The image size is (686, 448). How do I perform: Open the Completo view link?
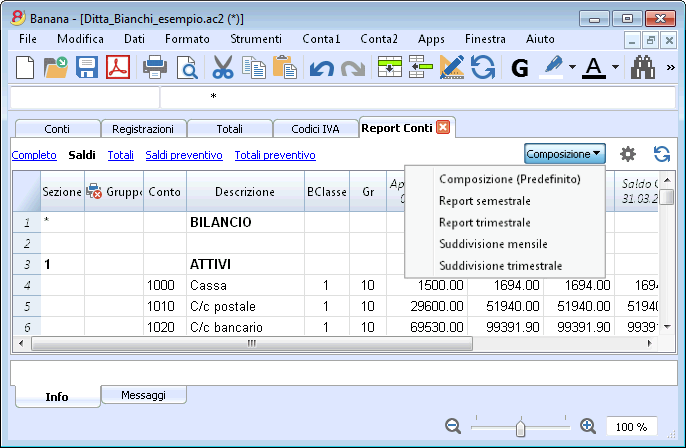click(x=34, y=155)
